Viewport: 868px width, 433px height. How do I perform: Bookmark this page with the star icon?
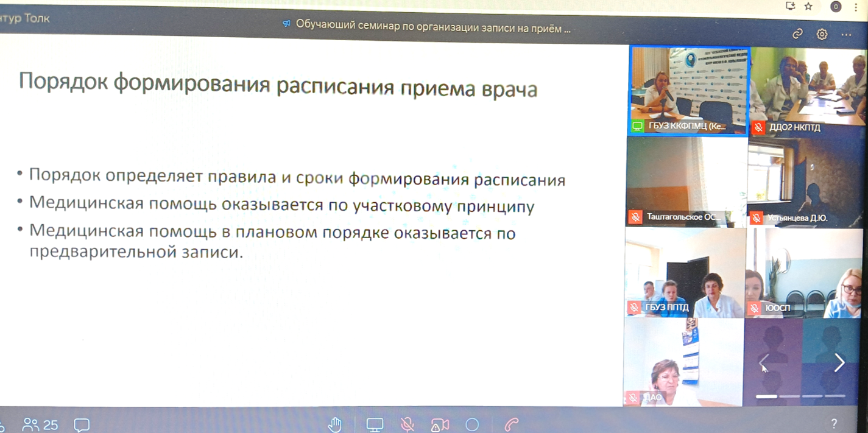[808, 6]
